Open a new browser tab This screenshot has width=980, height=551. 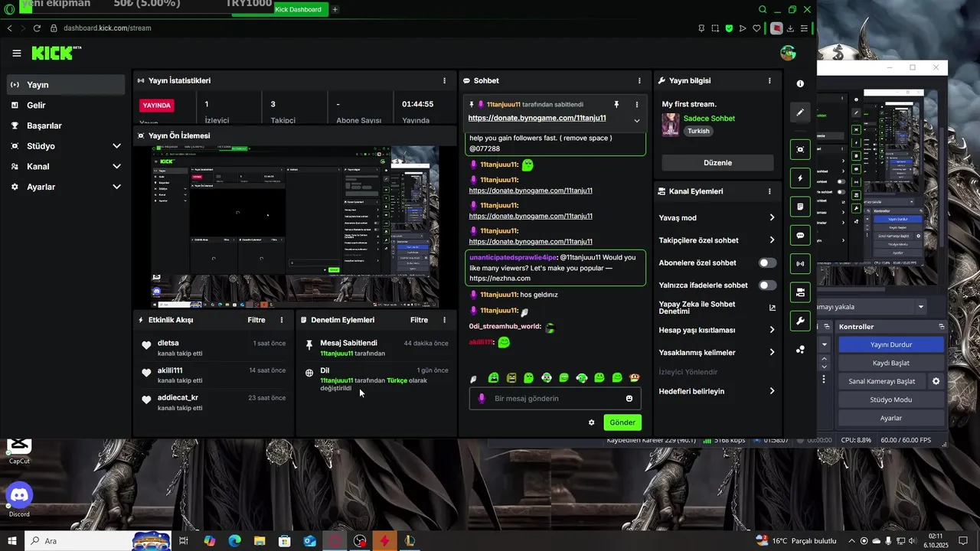pyautogui.click(x=335, y=9)
